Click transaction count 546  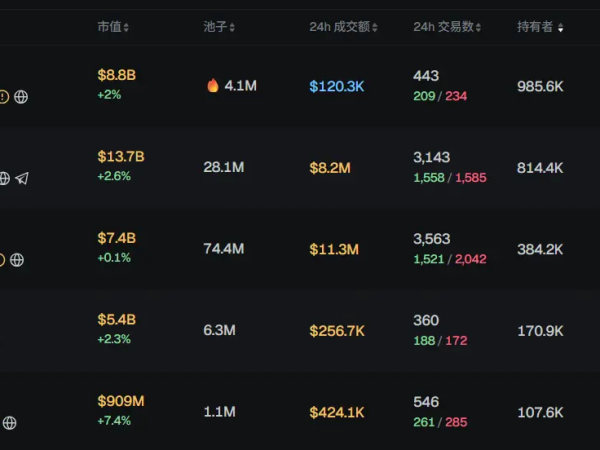tap(426, 402)
